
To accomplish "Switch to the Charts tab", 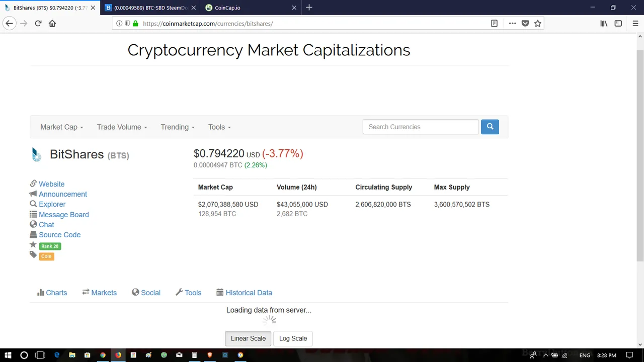I will 52,293.
